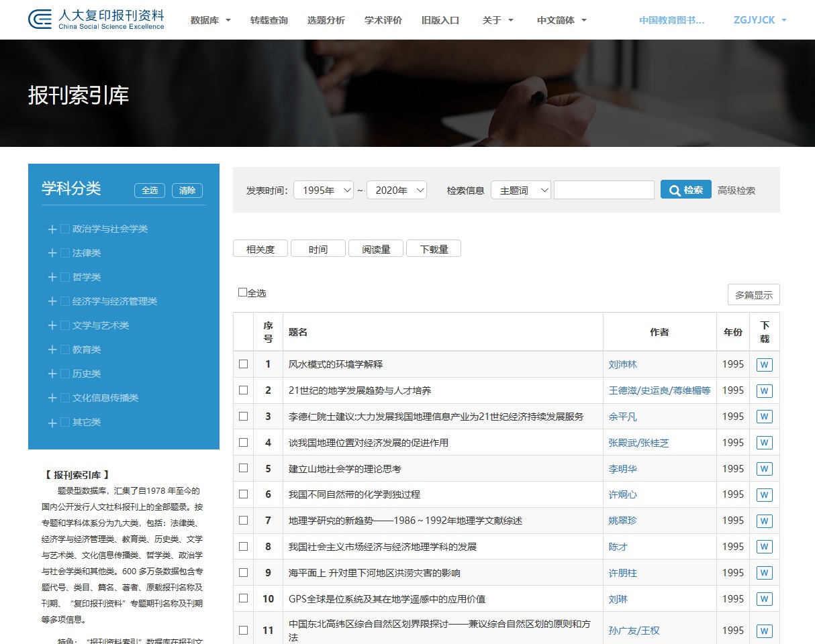Screen dimensions: 815x644
Task: Download Word file for 风水模式的环境学解释
Action: (764, 365)
